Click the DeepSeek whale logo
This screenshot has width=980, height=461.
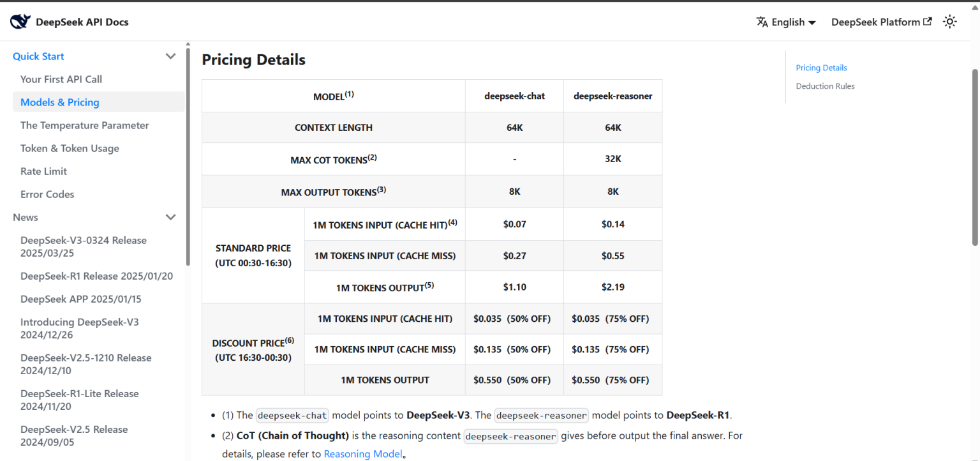[20, 20]
